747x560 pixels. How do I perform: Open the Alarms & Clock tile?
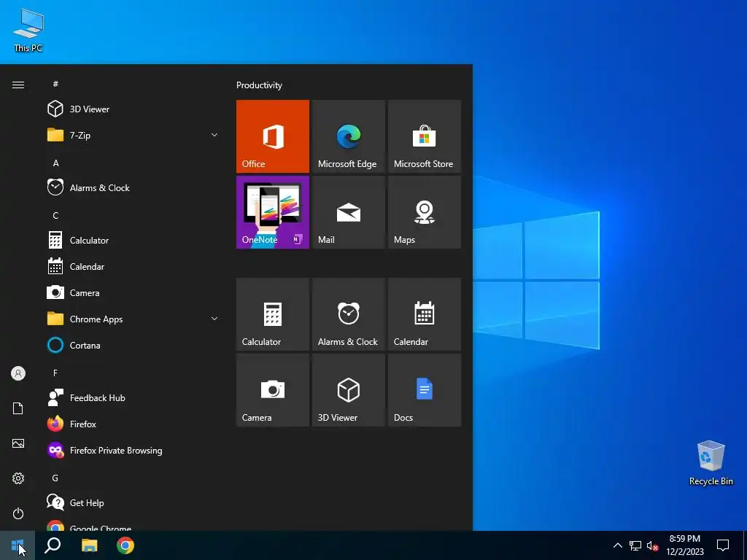(x=348, y=314)
